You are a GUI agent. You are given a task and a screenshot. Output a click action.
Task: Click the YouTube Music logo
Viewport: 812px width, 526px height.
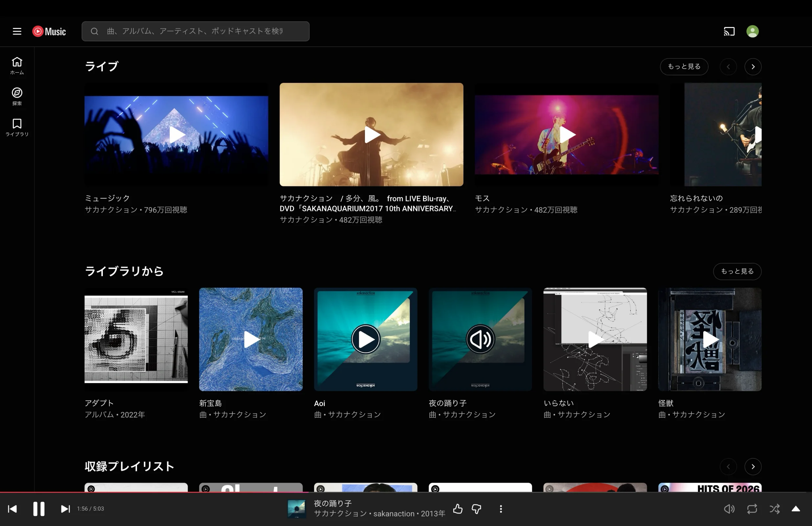click(49, 32)
